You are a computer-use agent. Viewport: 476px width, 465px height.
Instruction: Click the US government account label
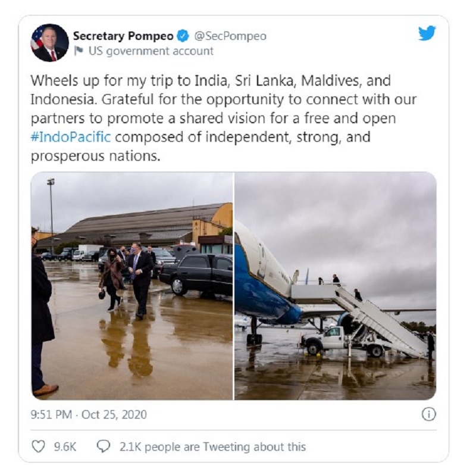pyautogui.click(x=151, y=51)
